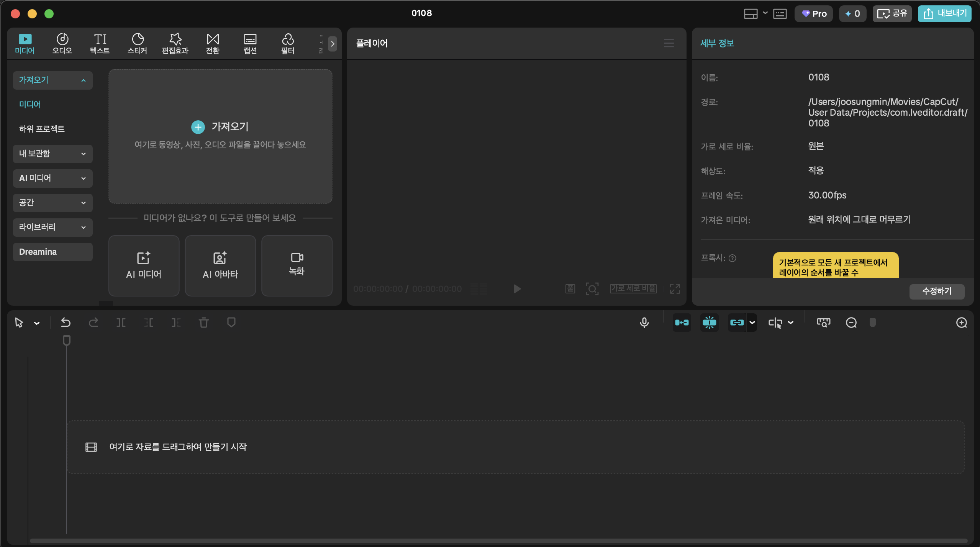
Task: Expand the AI 미디어 sidebar section
Action: (53, 178)
